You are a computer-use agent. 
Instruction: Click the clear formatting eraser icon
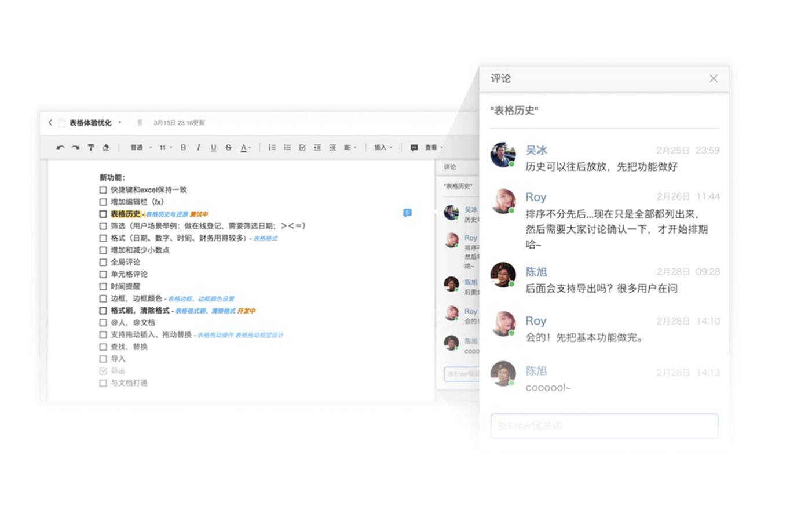pos(105,148)
